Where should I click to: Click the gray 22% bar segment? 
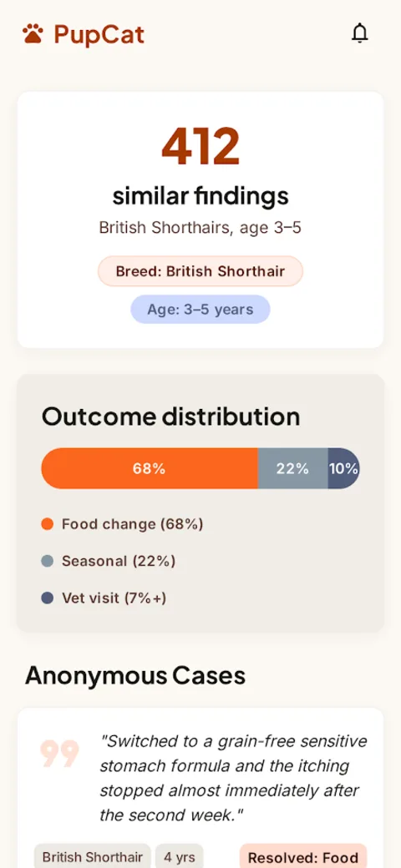293,468
